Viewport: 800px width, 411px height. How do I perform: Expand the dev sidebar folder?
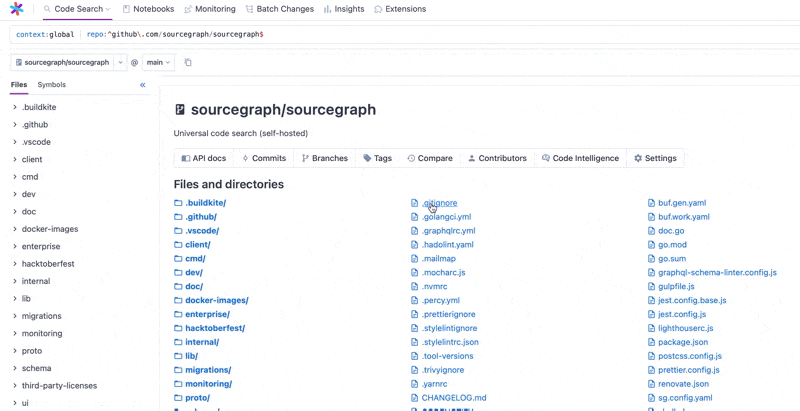[x=15, y=194]
